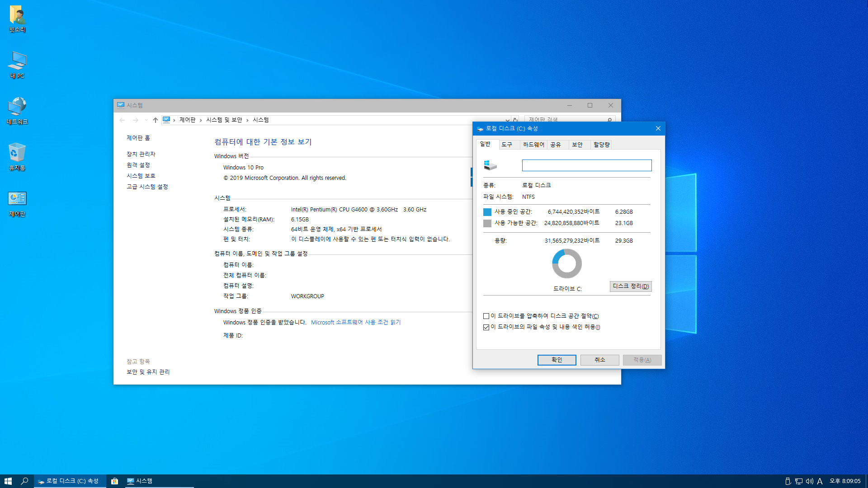
Task: Open the clock showing 오후 8:09:05
Action: 844,481
